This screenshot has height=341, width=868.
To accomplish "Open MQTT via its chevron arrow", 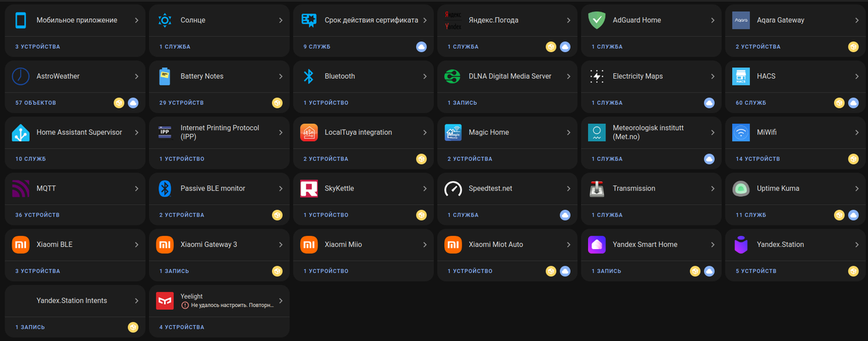I will click(x=136, y=188).
